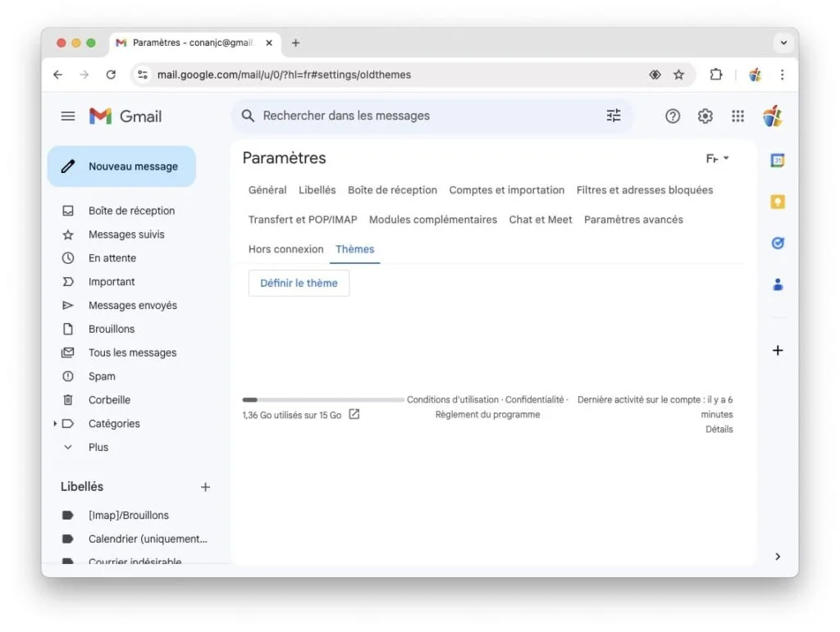
Task: Open Google Keep side panel icon
Action: (x=778, y=202)
